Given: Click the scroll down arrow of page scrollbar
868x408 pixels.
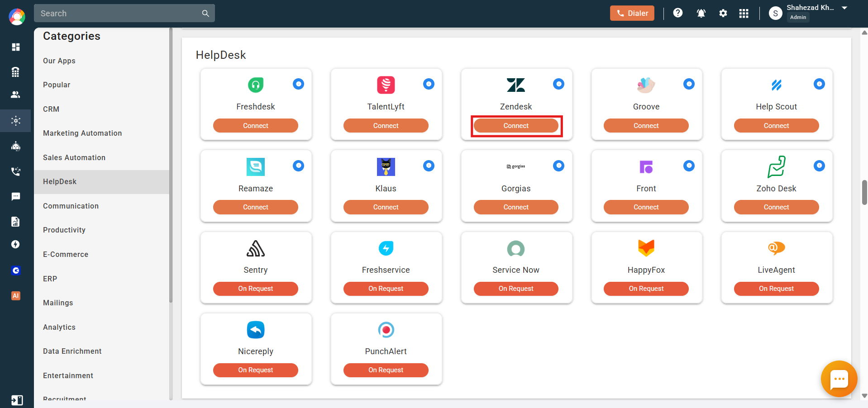Looking at the screenshot, I should pyautogui.click(x=864, y=395).
